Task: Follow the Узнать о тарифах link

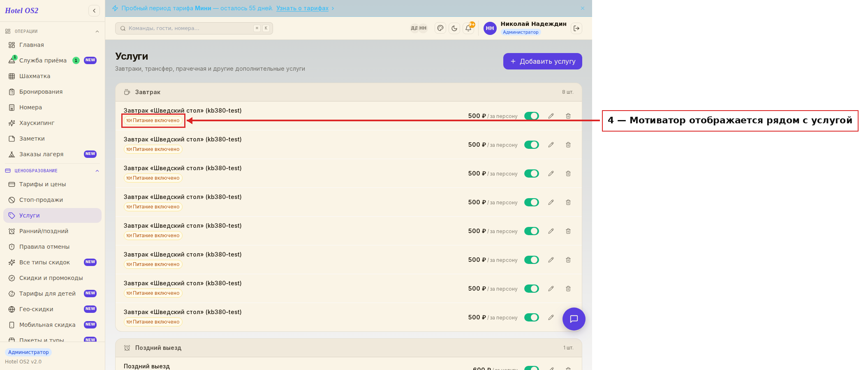Action: (x=302, y=8)
